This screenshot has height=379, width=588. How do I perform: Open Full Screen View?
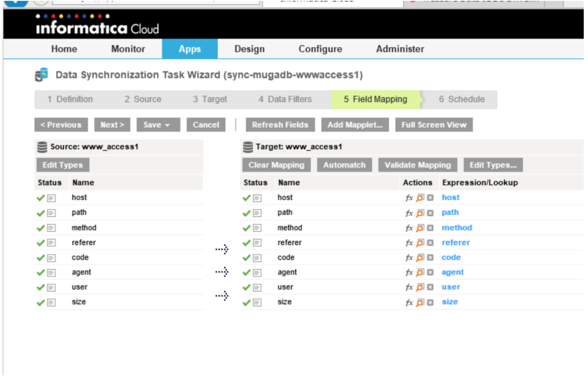433,125
